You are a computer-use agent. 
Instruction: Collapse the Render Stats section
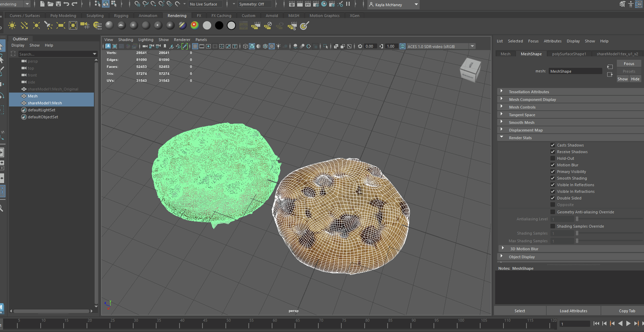click(501, 137)
